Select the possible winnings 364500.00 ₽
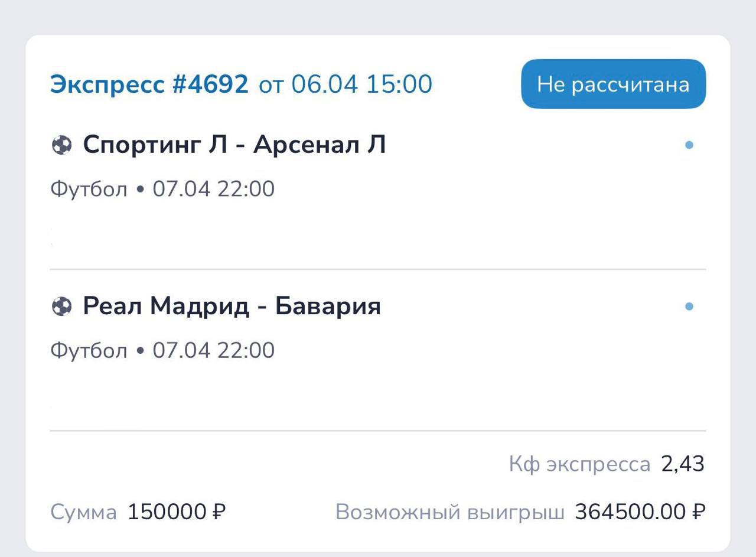 tap(640, 512)
